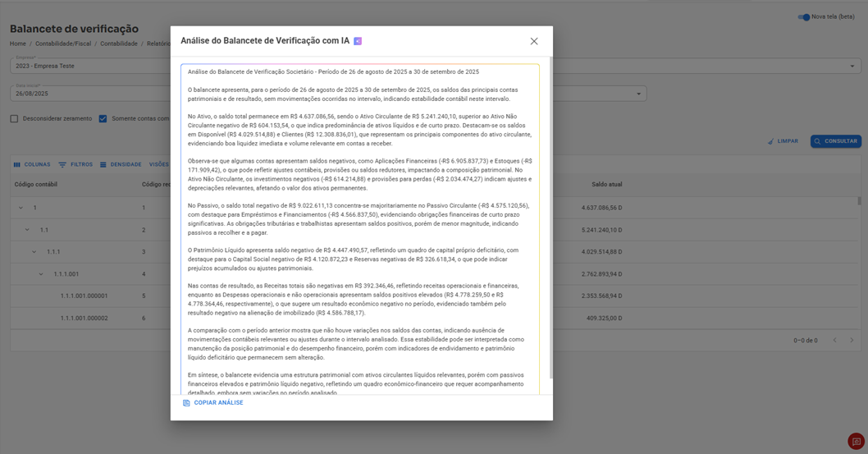Collapse account row 1
The image size is (868, 454).
(21, 208)
